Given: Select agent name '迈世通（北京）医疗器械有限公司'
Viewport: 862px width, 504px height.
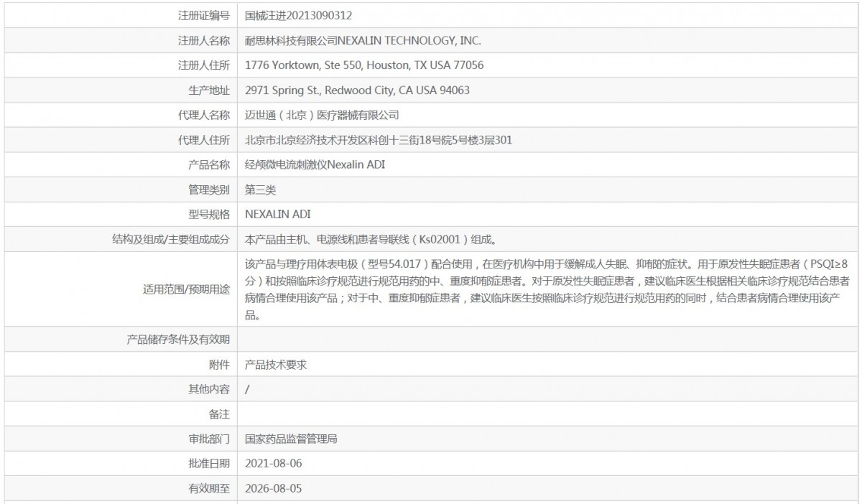Looking at the screenshot, I should click(322, 115).
